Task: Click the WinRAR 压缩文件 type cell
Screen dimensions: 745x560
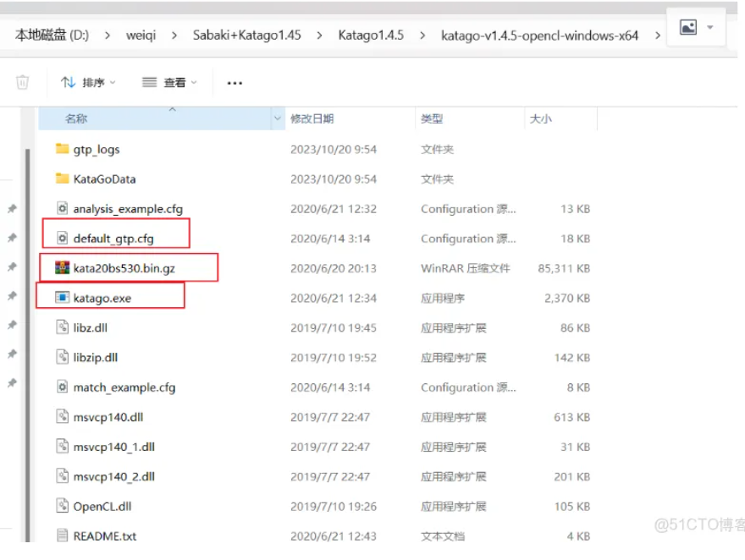Action: (x=466, y=269)
